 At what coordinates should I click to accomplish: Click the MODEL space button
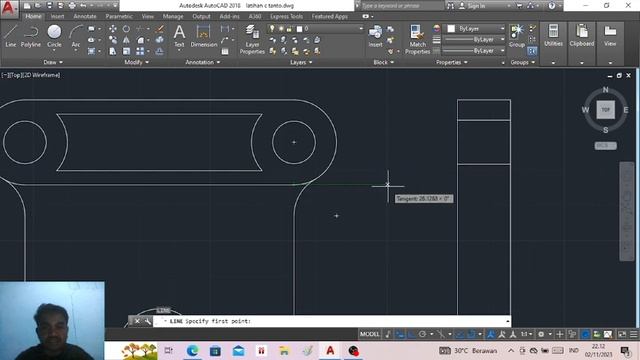(369, 334)
